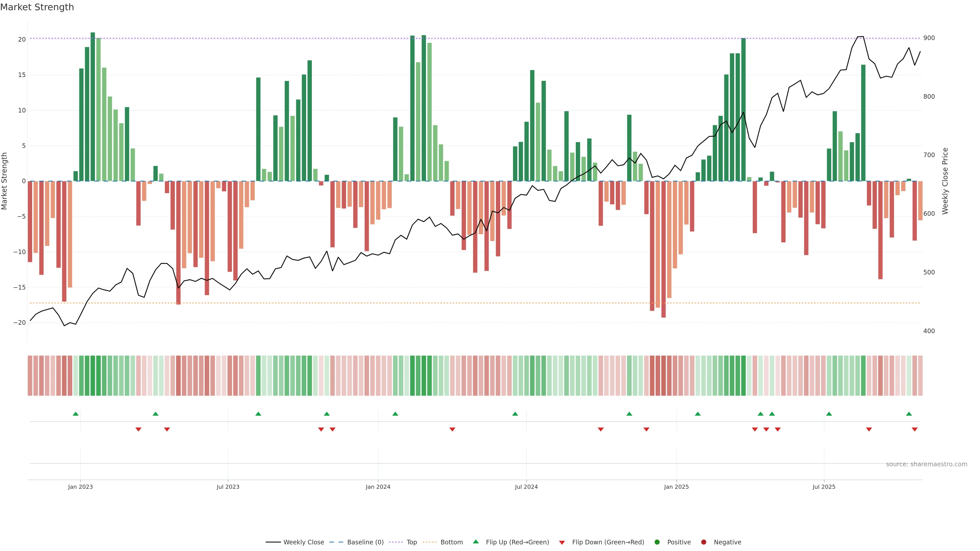
Task: Select the leftmost green flip-up triangle marker
Action: point(76,414)
